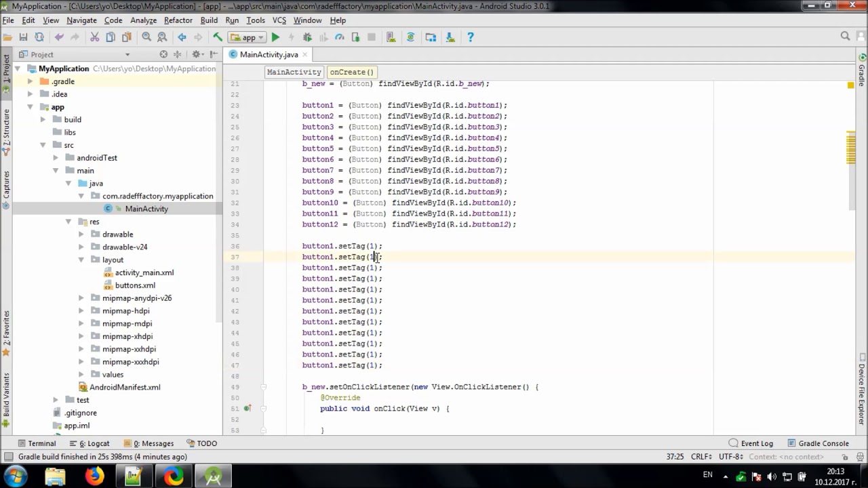Run the app with green play button
This screenshot has width=868, height=488.
pos(275,37)
